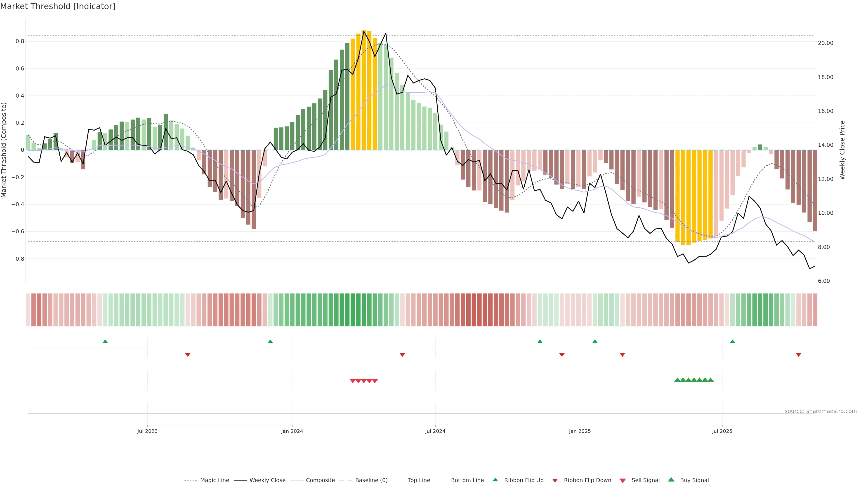
Task: Click the Baseline (0) legend dashed sample
Action: click(345, 480)
